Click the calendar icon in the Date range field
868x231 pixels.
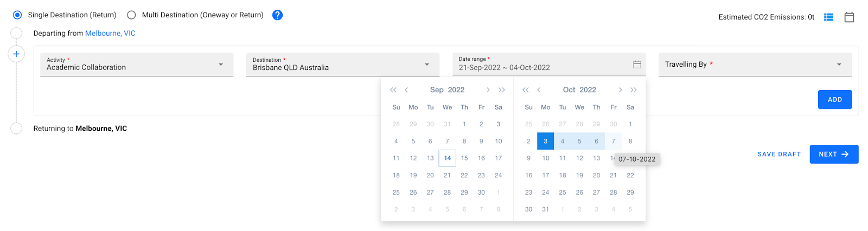click(x=637, y=65)
